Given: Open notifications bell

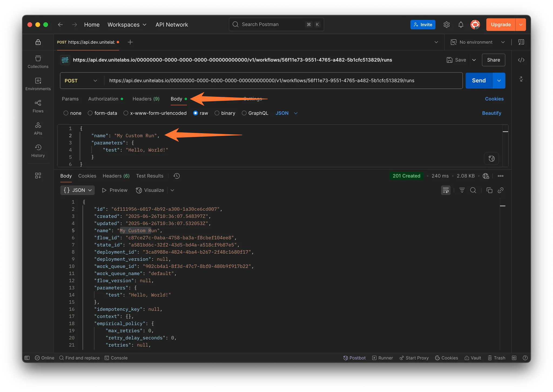Looking at the screenshot, I should [461, 25].
